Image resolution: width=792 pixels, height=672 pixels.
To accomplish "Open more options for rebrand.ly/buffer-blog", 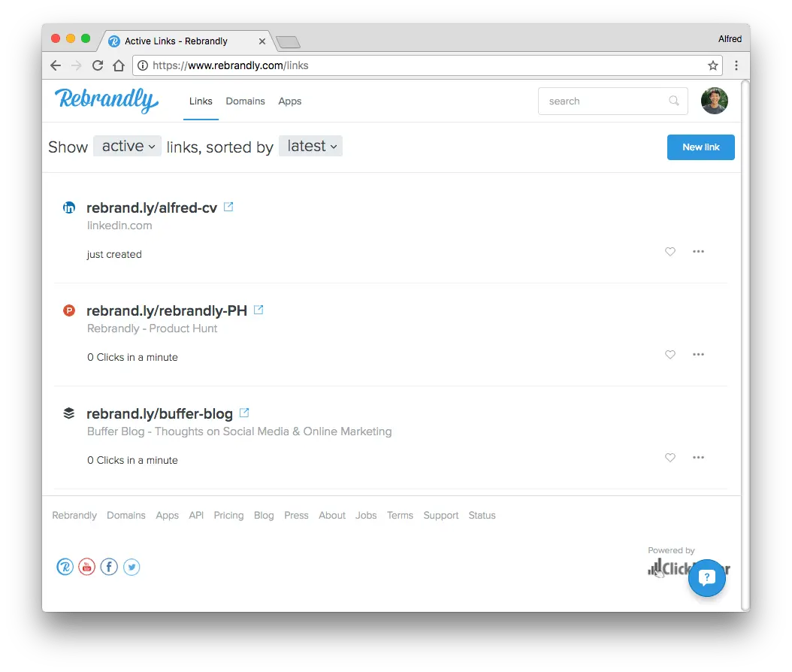I will coord(698,457).
